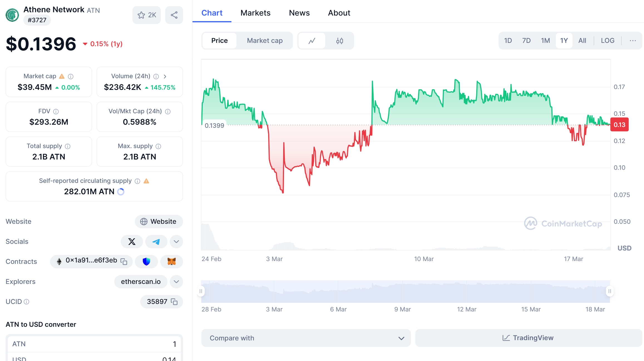This screenshot has width=644, height=361.
Task: Switch to the About tab
Action: coord(339,13)
